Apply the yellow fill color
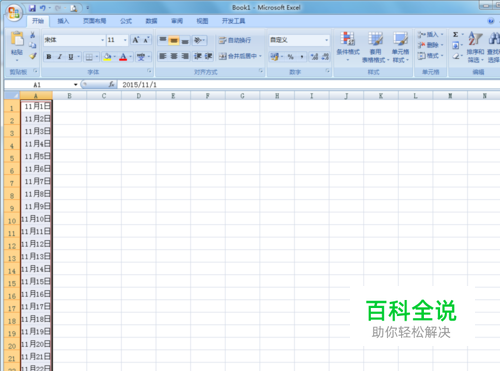 coord(107,57)
